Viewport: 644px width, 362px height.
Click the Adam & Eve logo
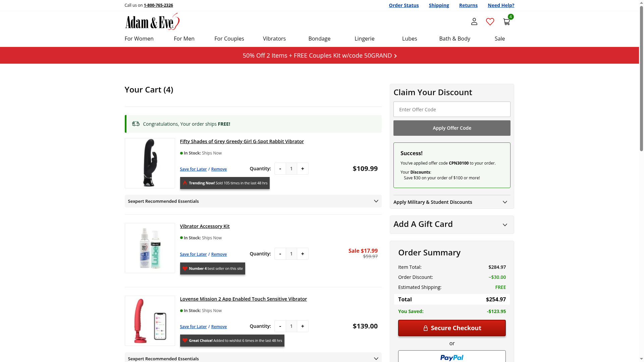coord(152,21)
